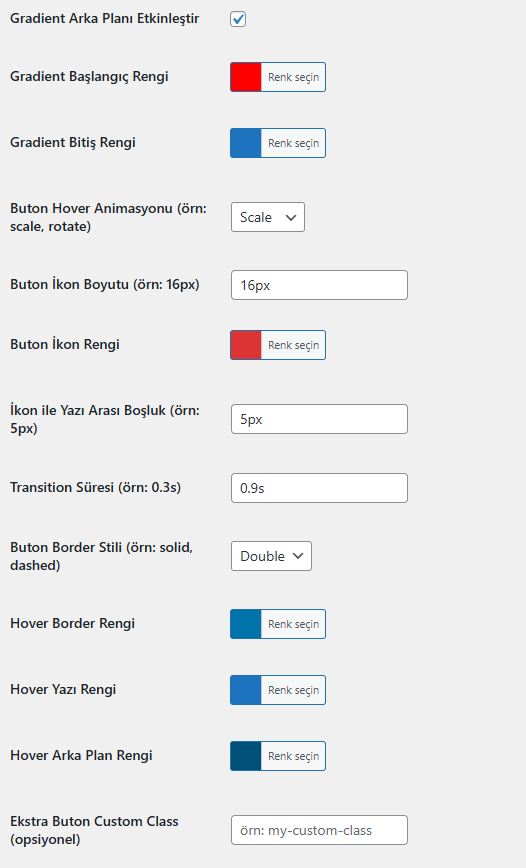Click Renk seçin for Hover Arka Plan Rengi

(x=293, y=756)
